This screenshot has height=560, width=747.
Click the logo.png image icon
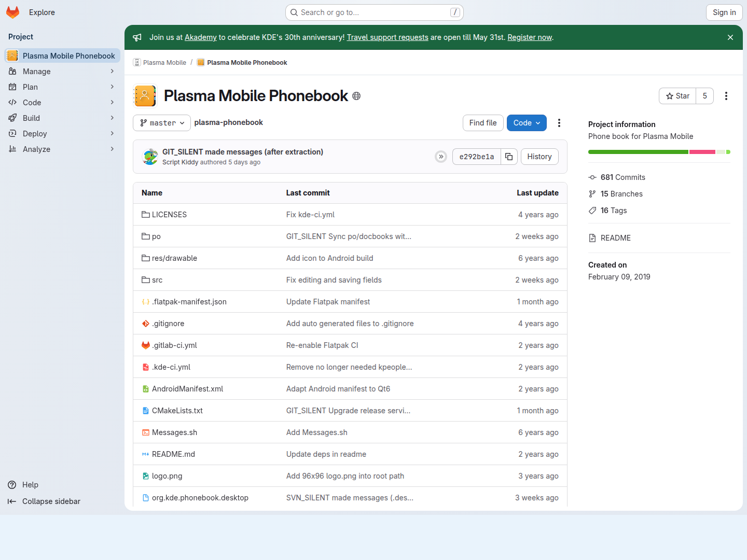pyautogui.click(x=146, y=476)
